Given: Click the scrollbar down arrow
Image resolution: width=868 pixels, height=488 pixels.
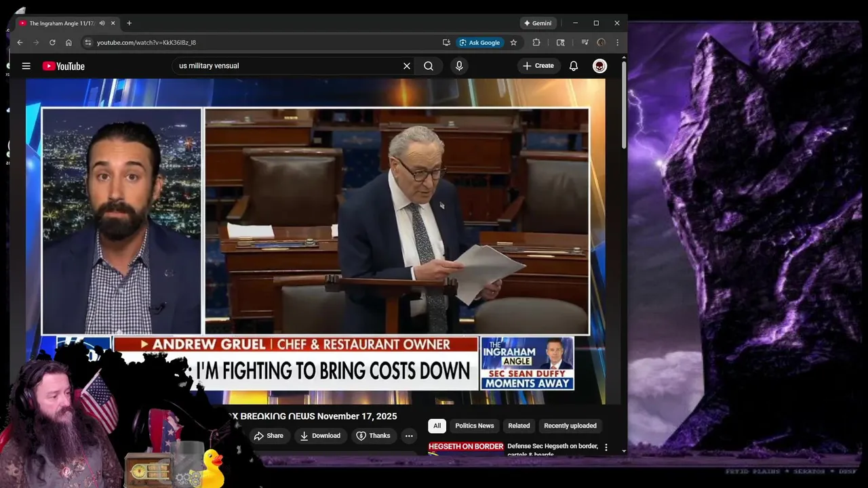Looking at the screenshot, I should [x=624, y=451].
